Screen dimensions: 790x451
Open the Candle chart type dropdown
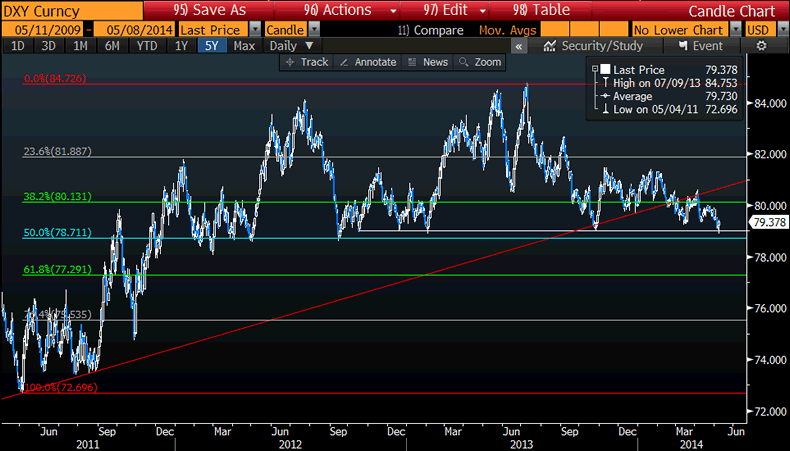click(x=312, y=29)
